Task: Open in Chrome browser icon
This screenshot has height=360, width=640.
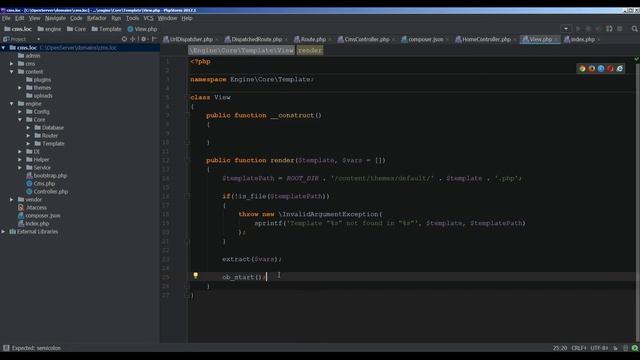Action: [x=582, y=69]
